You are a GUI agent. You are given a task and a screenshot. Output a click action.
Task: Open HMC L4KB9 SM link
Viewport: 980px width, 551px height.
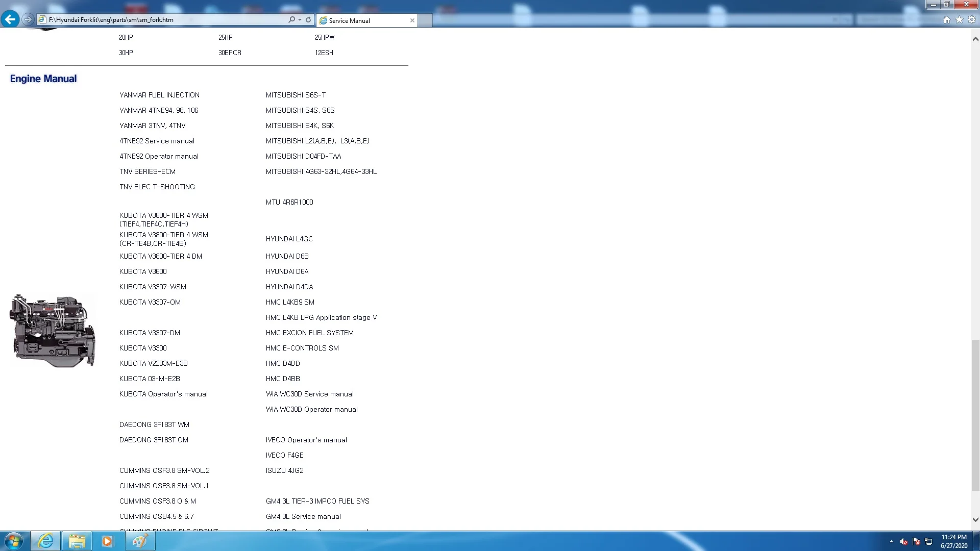pyautogui.click(x=290, y=303)
